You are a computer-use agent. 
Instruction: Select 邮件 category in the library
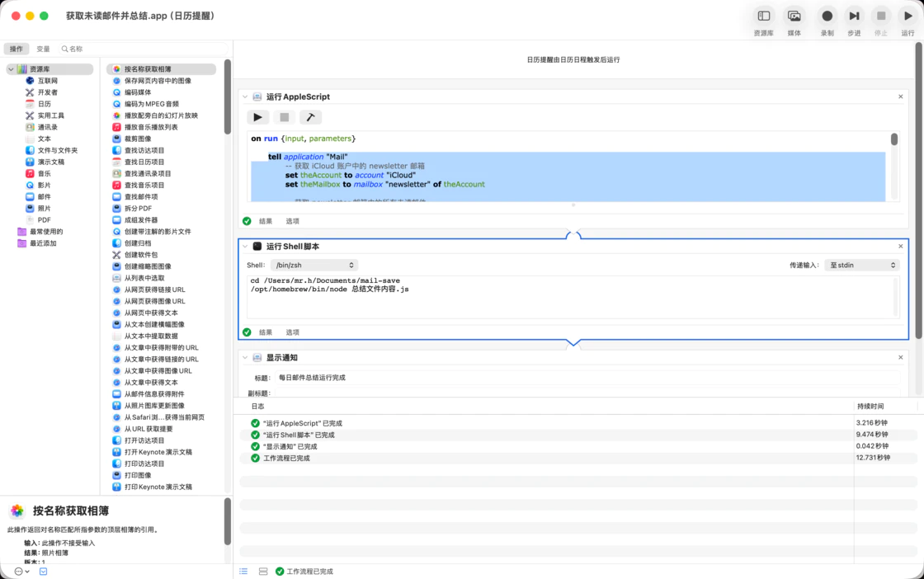tap(44, 197)
